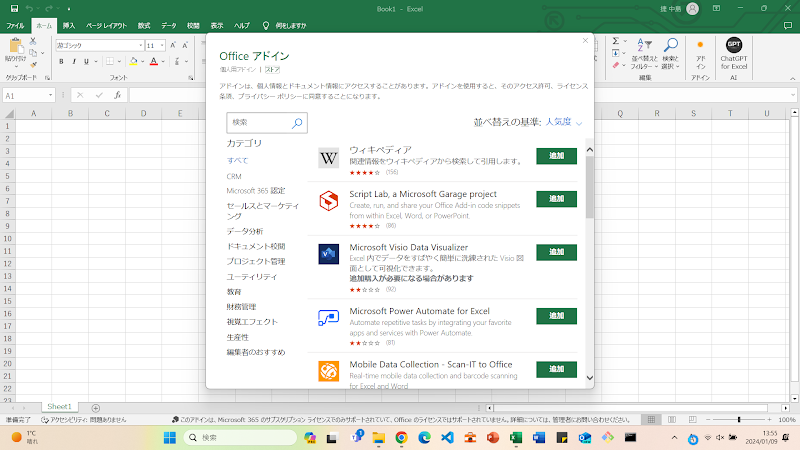Click the Add-ins icon in ribbon
Viewport: 800px width, 450px height.
[x=701, y=54]
